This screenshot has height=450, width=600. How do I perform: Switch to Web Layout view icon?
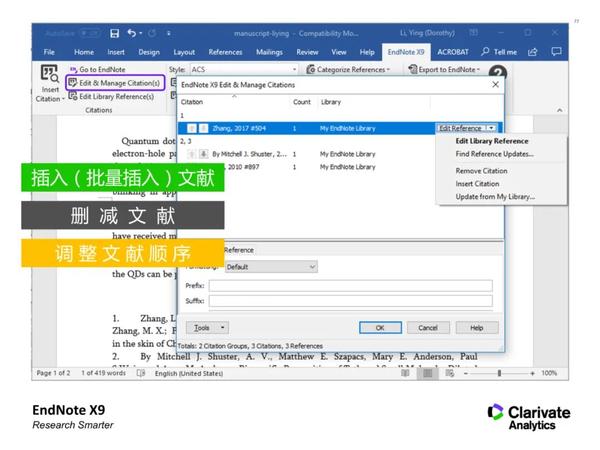pos(450,373)
